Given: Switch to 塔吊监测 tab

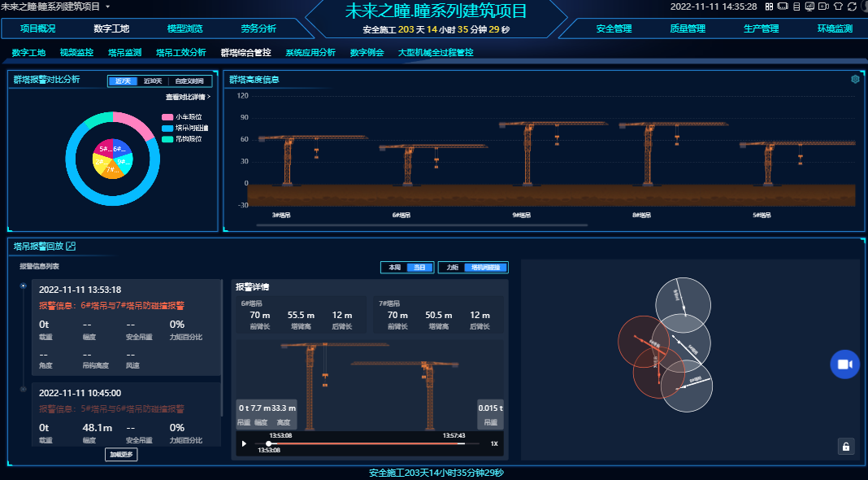Looking at the screenshot, I should click(x=124, y=52).
